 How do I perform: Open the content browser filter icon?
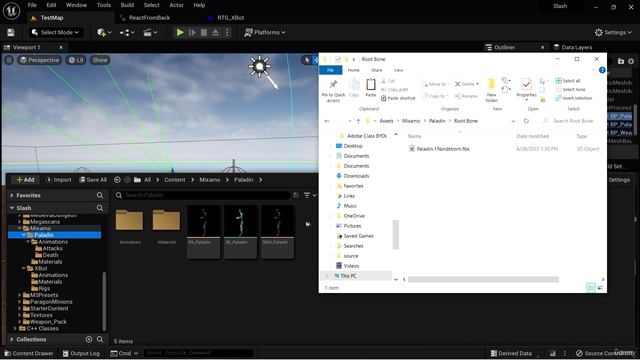[x=309, y=195]
